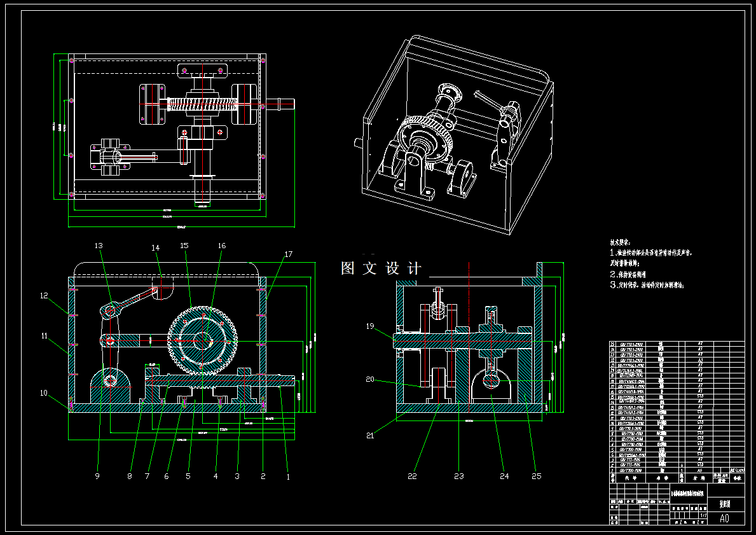Click part number label 7
The height and width of the screenshot is (535, 756).
(147, 476)
